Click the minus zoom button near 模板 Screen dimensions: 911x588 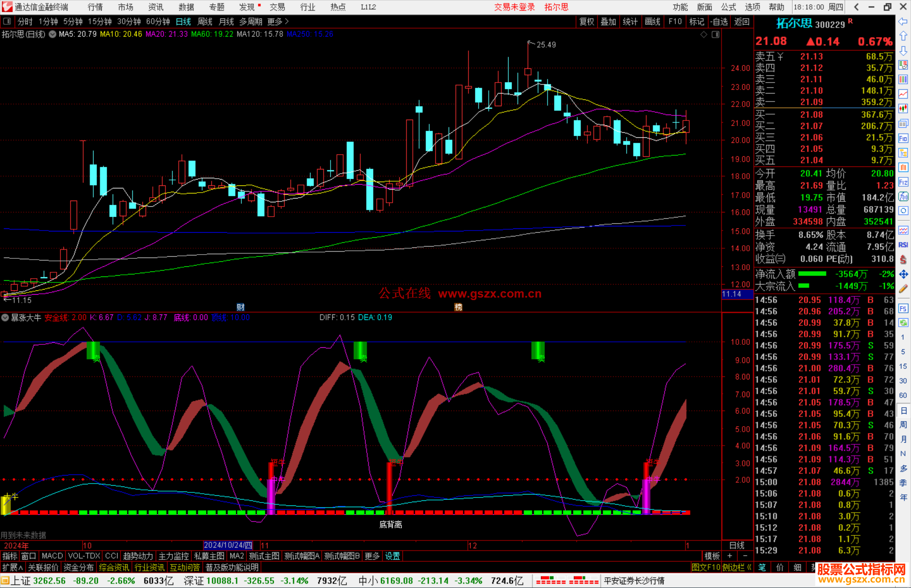[745, 556]
